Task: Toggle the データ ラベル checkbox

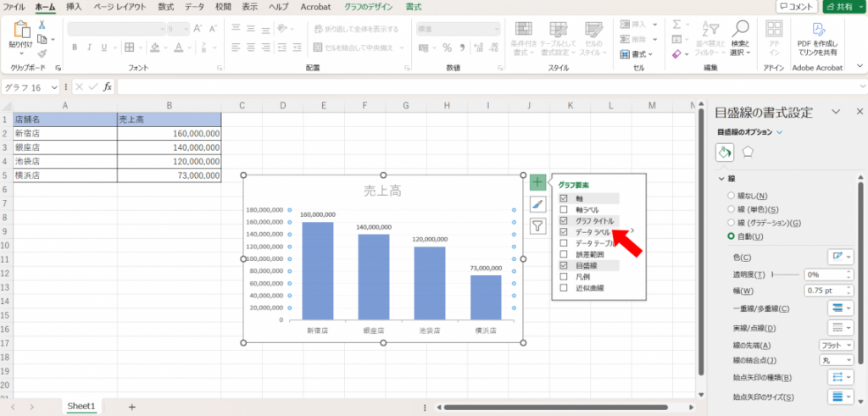Action: (564, 231)
